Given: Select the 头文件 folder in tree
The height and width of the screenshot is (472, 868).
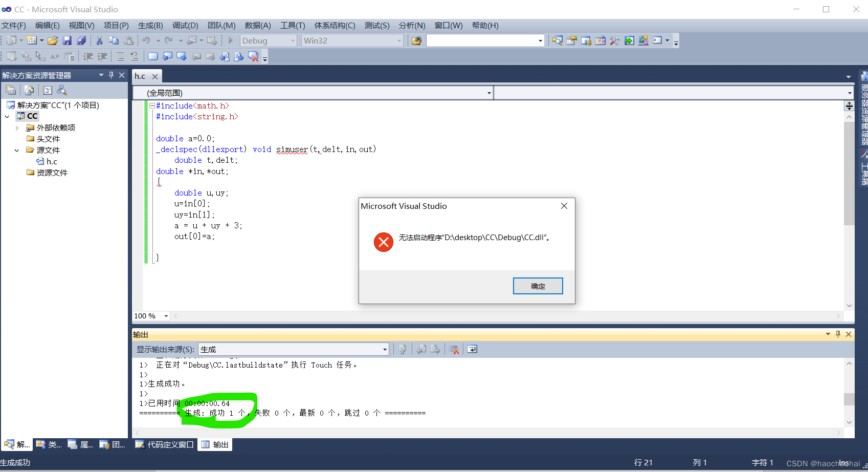Looking at the screenshot, I should (43, 139).
